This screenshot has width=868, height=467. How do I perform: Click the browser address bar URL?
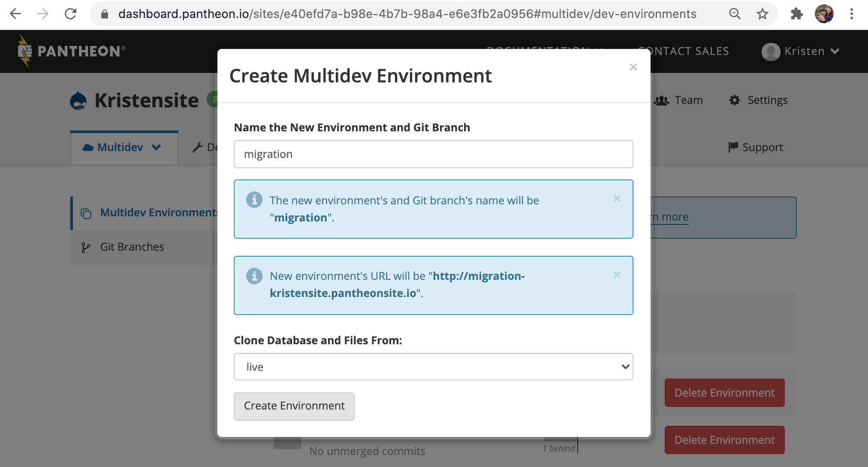click(407, 14)
